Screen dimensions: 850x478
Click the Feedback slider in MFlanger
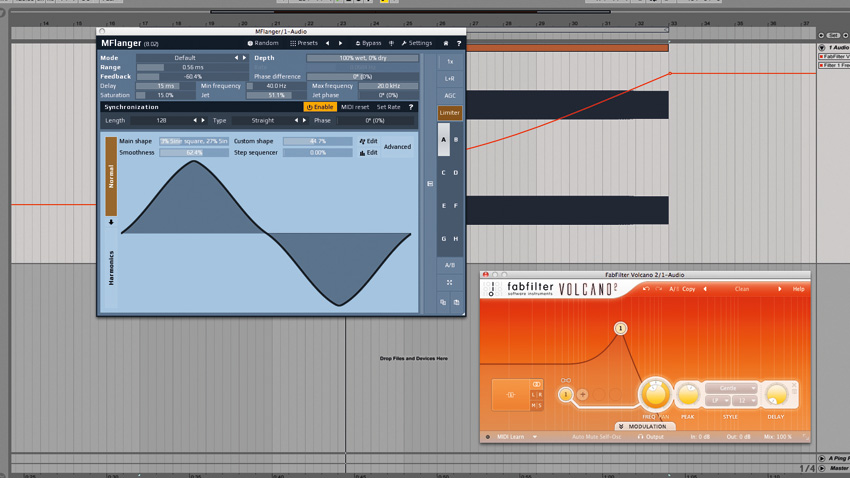192,76
